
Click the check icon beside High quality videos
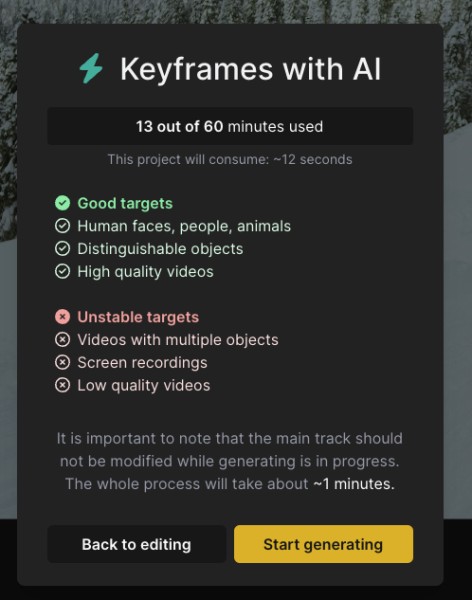pyautogui.click(x=62, y=271)
